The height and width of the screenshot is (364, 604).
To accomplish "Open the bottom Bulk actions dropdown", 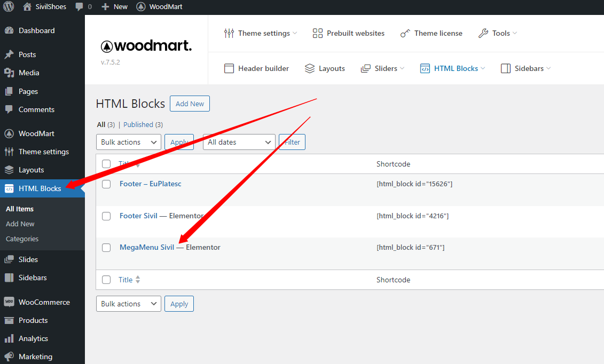I will pos(129,304).
